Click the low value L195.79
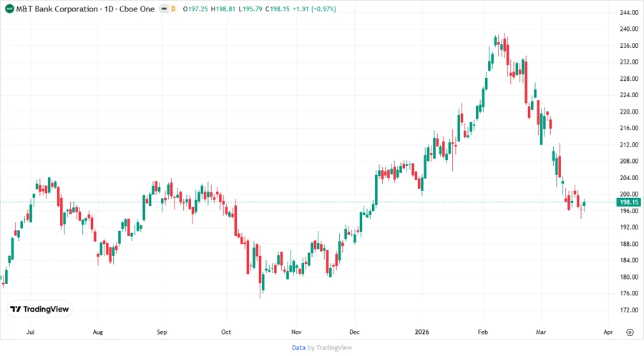Viewport: 644px width, 356px height. click(250, 9)
